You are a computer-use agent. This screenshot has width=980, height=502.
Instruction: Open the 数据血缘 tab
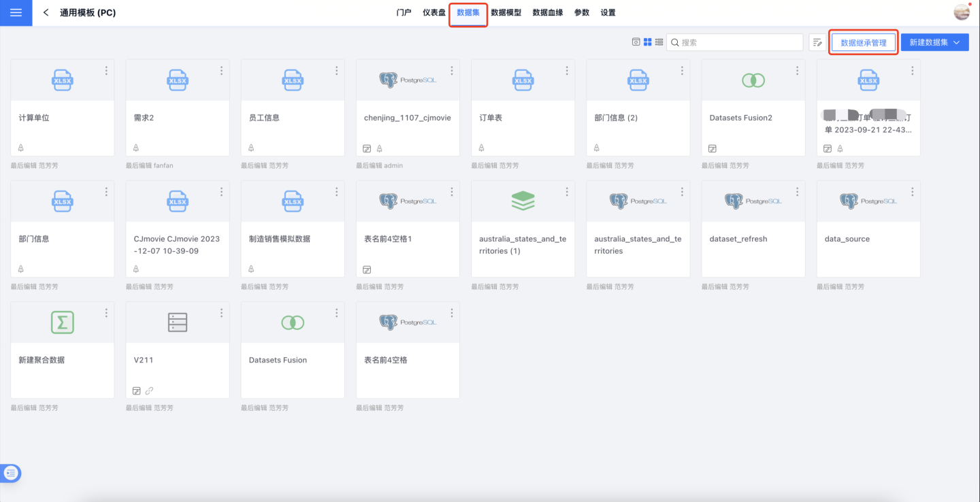(548, 13)
